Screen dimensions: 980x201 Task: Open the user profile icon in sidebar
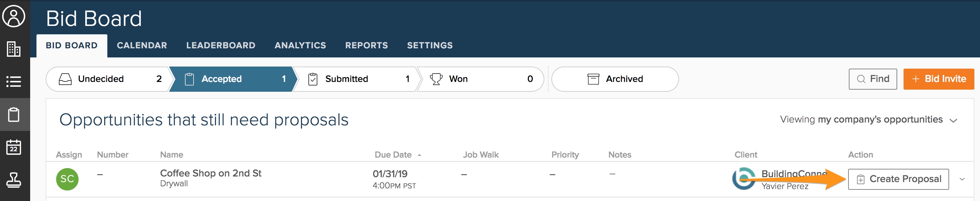tap(14, 16)
